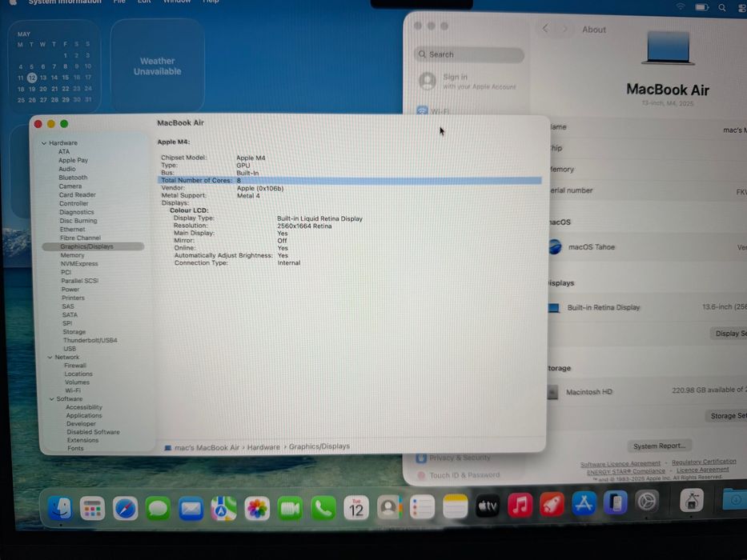This screenshot has width=747, height=560.
Task: Select Wi-Fi under Network tree
Action: click(x=73, y=390)
